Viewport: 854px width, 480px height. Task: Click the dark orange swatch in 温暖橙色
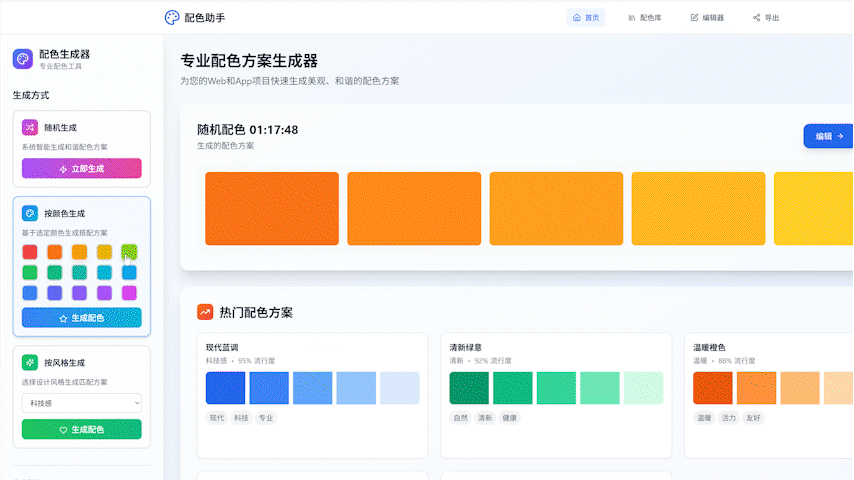tap(712, 388)
